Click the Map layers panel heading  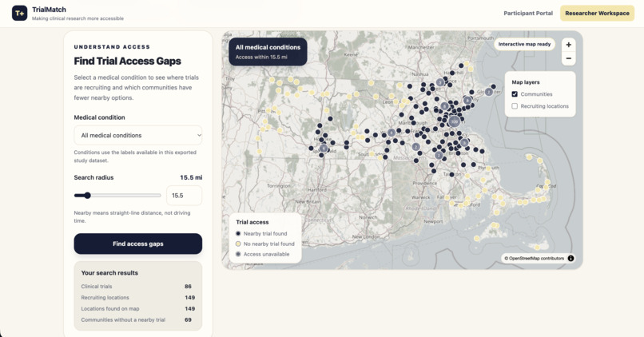(526, 82)
